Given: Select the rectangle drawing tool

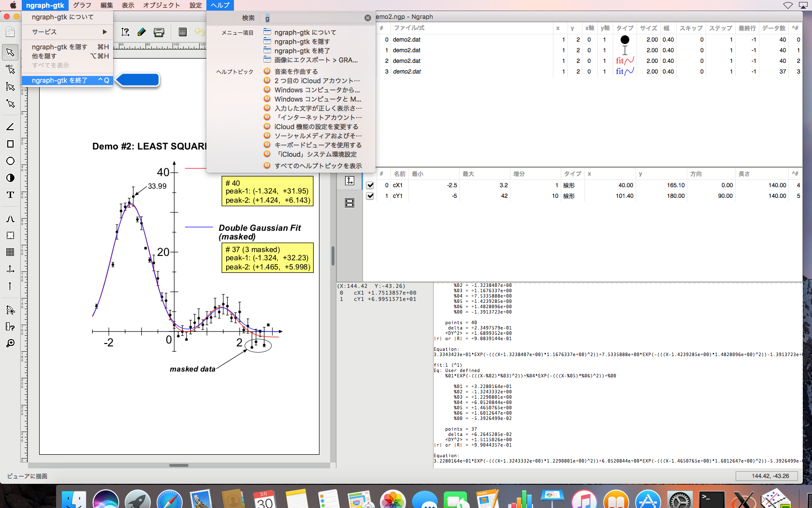Looking at the screenshot, I should (x=10, y=144).
